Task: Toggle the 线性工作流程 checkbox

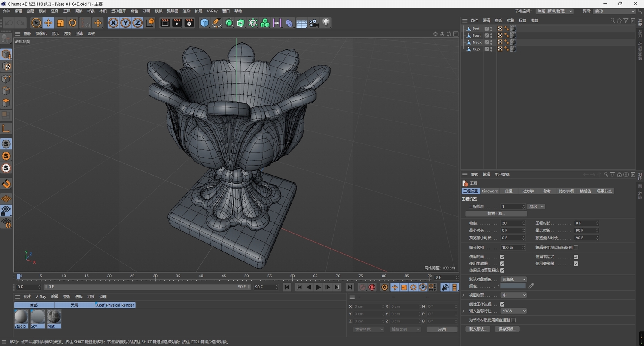Action: coord(502,304)
